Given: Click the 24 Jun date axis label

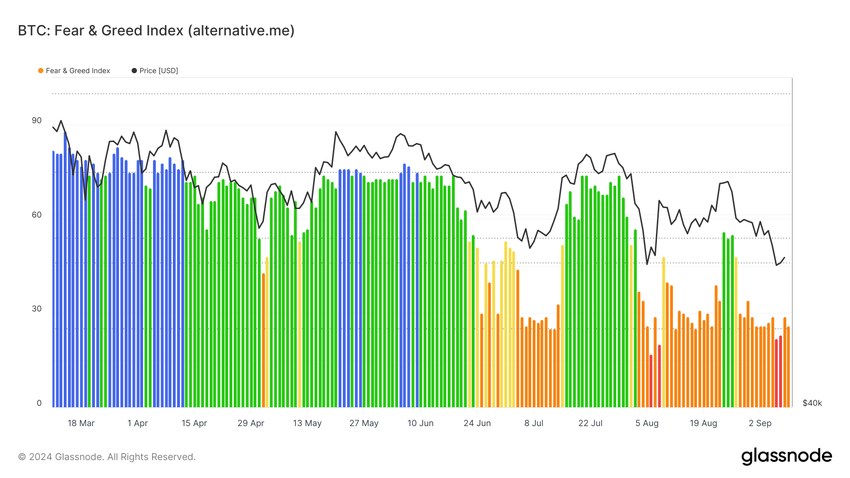Looking at the screenshot, I should 477,423.
